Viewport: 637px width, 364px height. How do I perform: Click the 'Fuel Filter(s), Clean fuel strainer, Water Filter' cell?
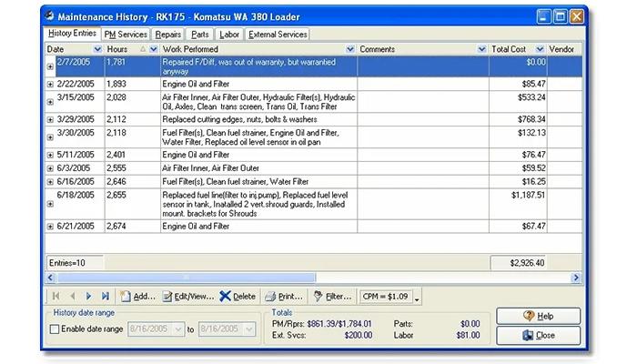(258, 182)
